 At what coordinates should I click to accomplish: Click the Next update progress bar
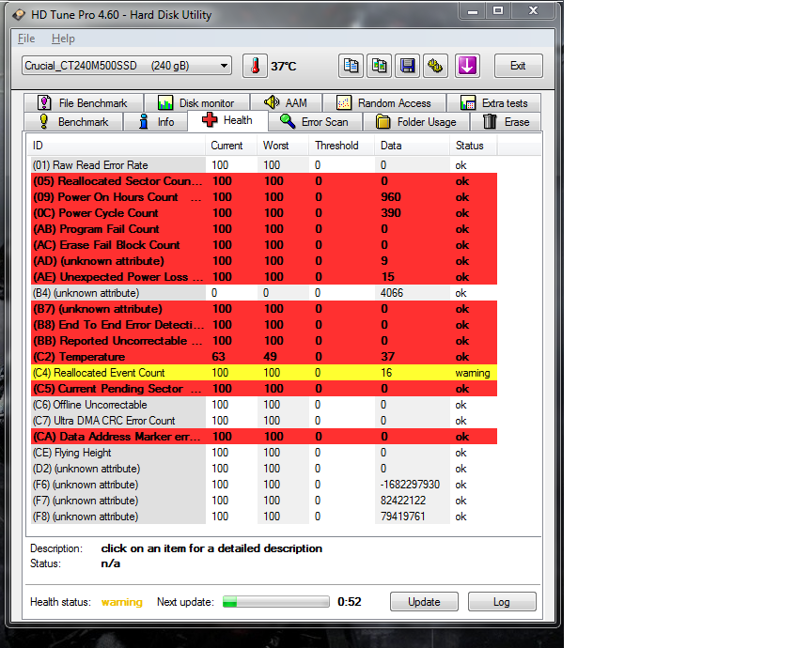click(276, 601)
